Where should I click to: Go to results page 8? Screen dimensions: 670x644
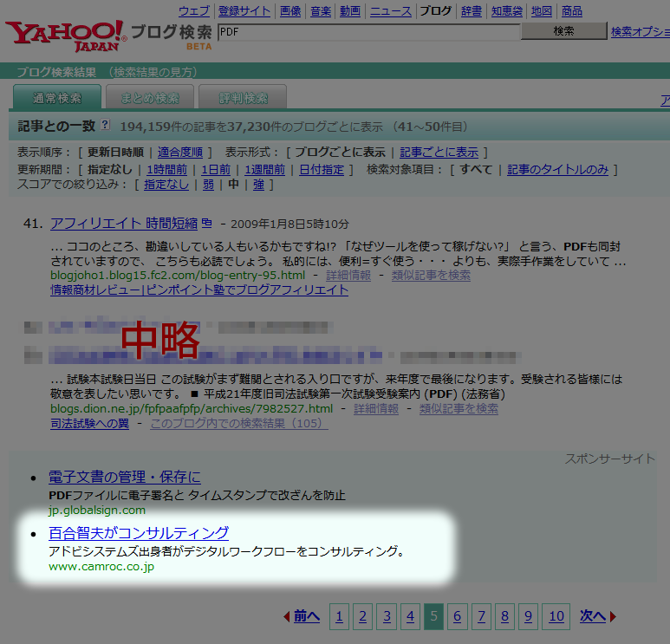click(504, 616)
